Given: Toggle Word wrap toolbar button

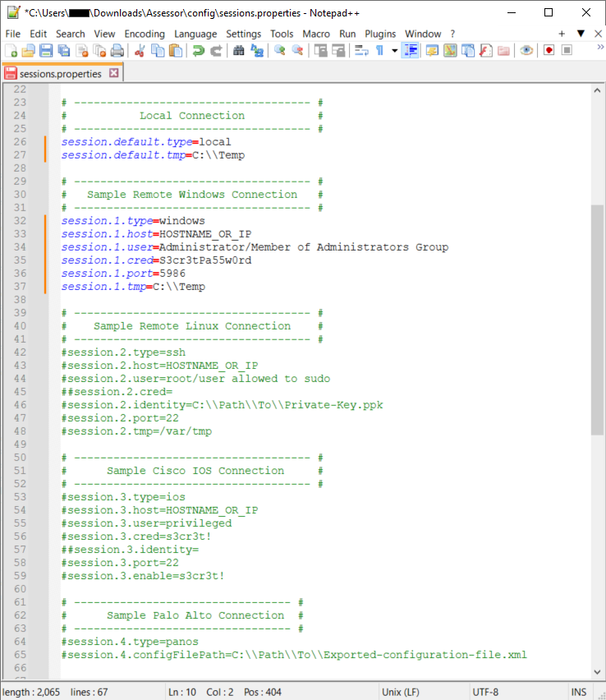Looking at the screenshot, I should tap(360, 51).
